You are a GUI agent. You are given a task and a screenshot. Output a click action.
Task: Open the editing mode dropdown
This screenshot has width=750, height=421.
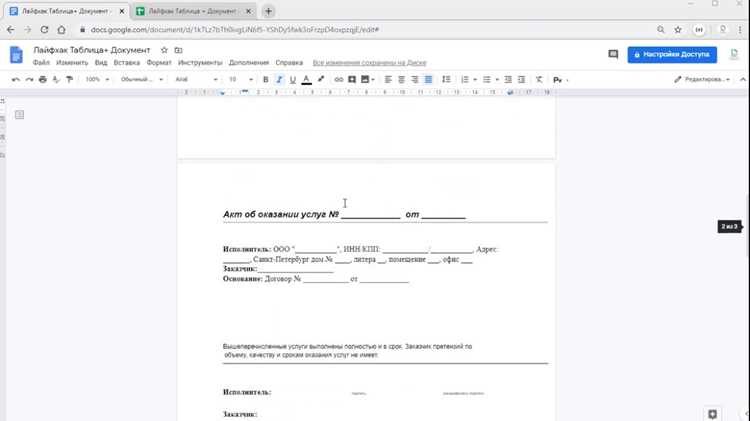[702, 79]
